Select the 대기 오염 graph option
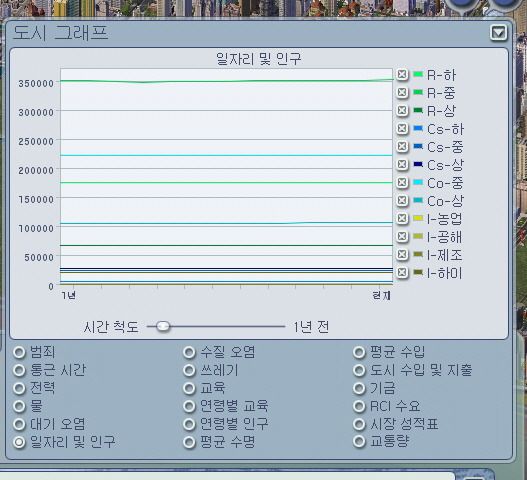The width and height of the screenshot is (527, 480). tap(19, 424)
